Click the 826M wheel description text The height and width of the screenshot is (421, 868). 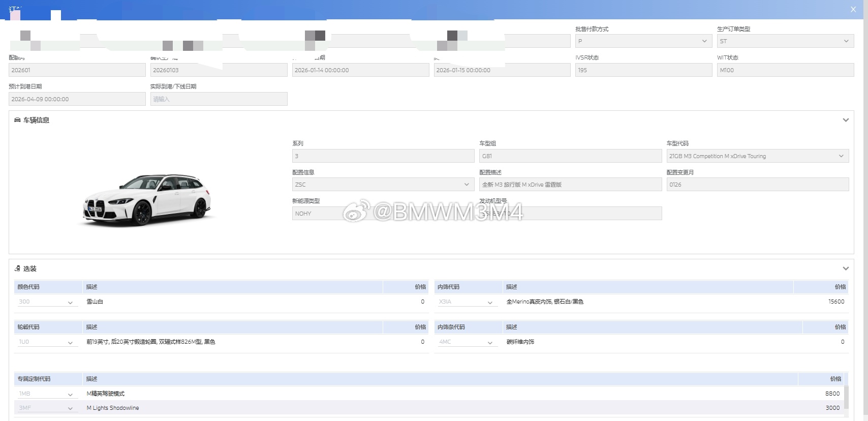click(151, 342)
